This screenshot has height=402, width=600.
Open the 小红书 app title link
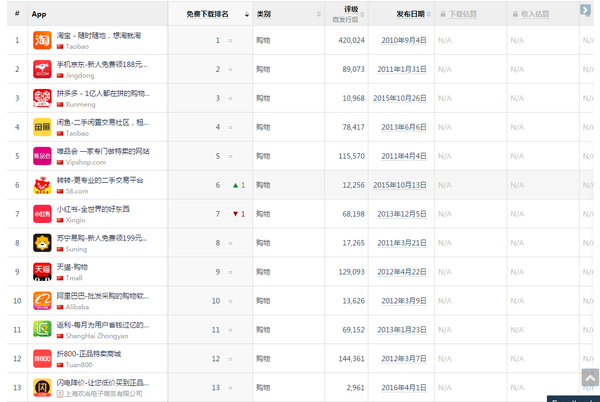click(93, 209)
